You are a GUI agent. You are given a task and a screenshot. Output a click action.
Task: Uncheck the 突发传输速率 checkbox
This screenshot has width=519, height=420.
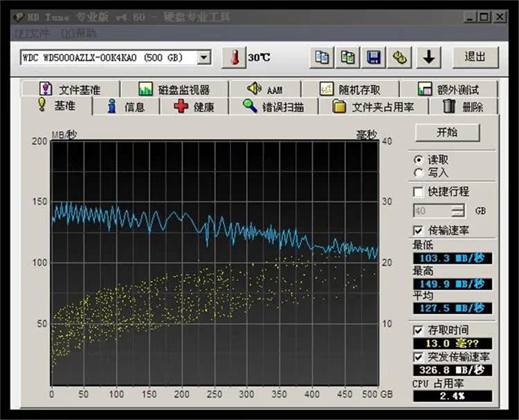point(418,357)
